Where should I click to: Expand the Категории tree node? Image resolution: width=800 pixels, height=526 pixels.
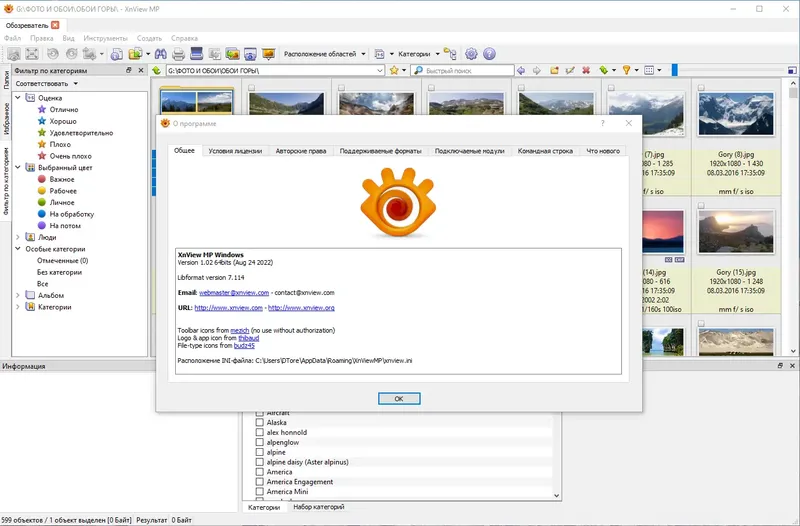(18, 307)
